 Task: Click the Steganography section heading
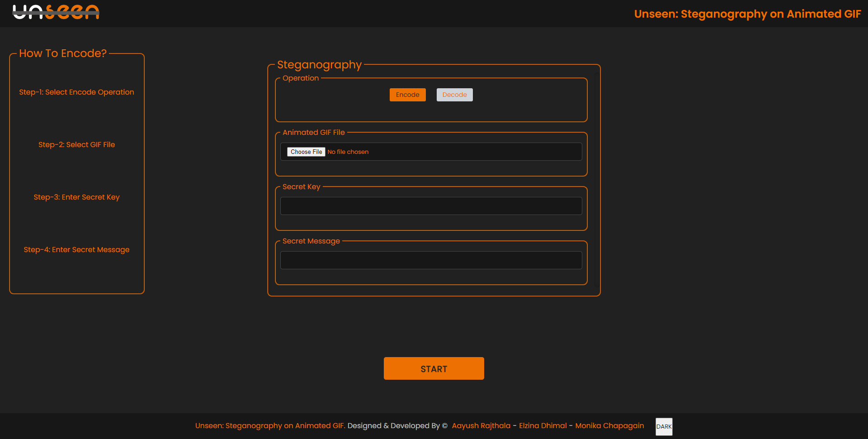pos(319,65)
